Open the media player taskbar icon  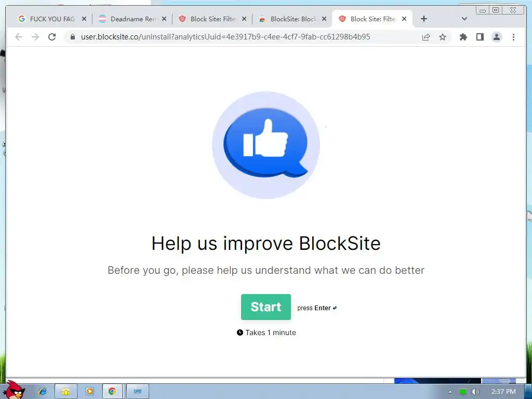tap(89, 392)
